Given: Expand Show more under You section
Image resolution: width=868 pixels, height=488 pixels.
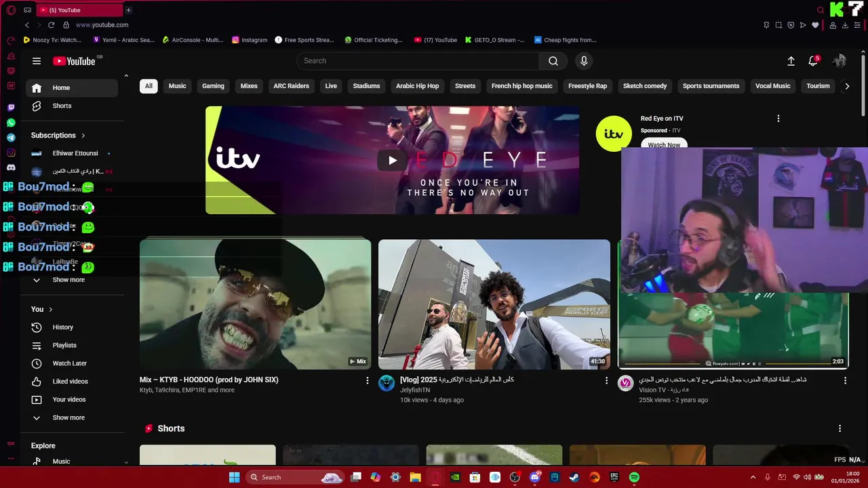Looking at the screenshot, I should [72, 418].
